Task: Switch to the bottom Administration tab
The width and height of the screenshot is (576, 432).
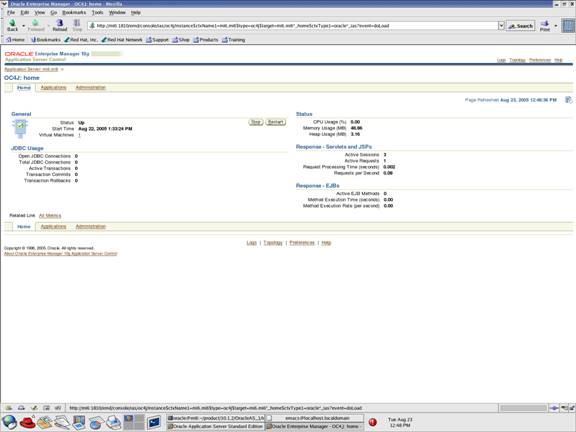Action: (x=91, y=227)
